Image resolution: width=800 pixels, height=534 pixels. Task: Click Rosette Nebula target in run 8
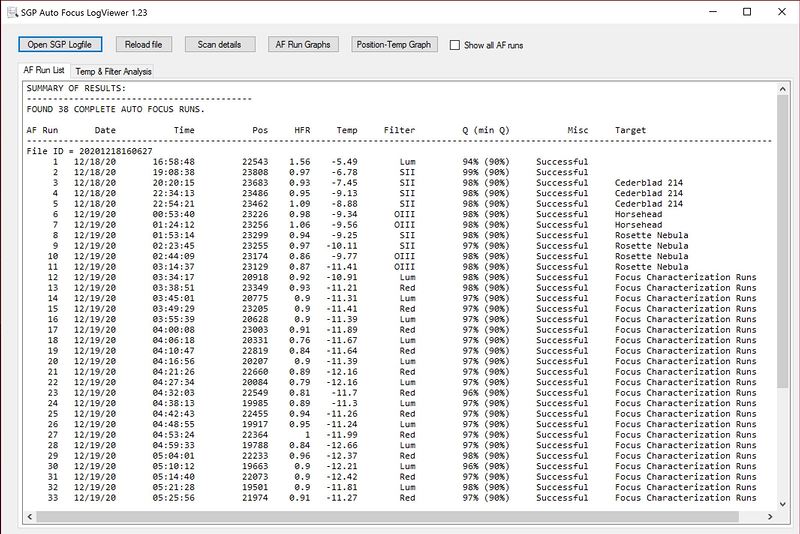(652, 235)
